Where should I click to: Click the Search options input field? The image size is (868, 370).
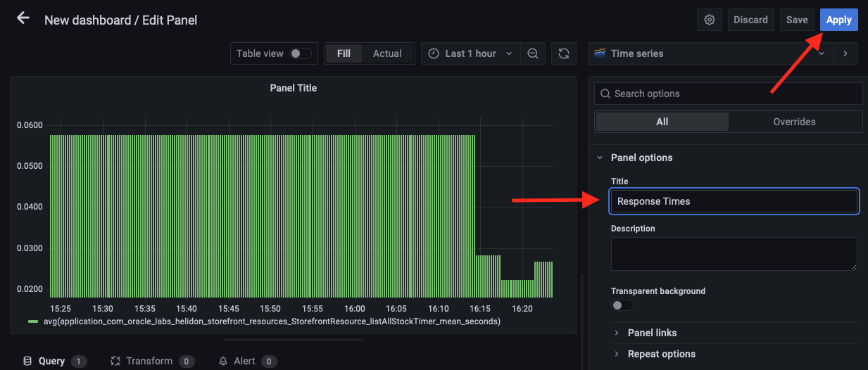[x=729, y=94]
